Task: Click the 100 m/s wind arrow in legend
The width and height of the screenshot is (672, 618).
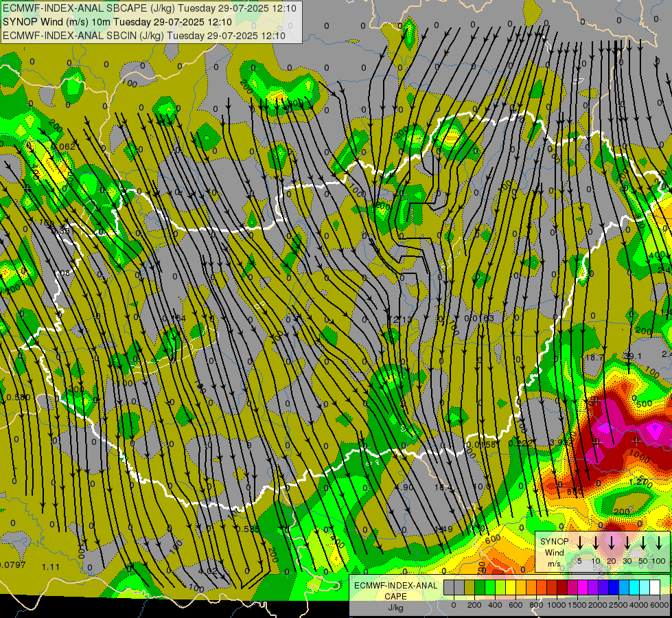Action: click(659, 542)
